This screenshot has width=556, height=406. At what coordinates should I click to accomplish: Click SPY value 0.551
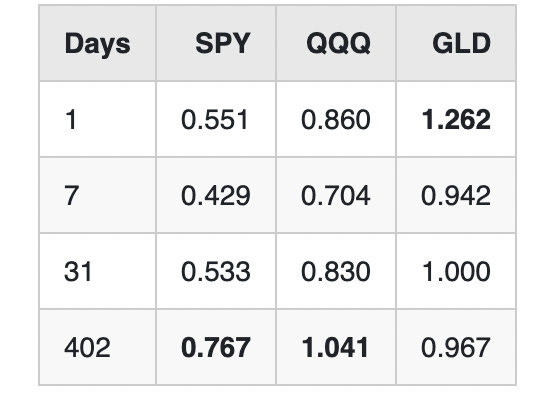(215, 119)
